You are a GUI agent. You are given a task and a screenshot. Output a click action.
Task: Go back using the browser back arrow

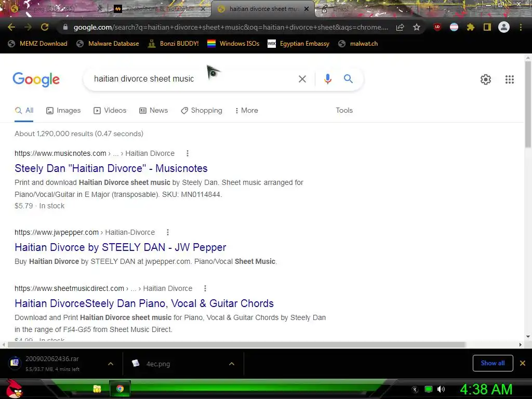tap(11, 27)
